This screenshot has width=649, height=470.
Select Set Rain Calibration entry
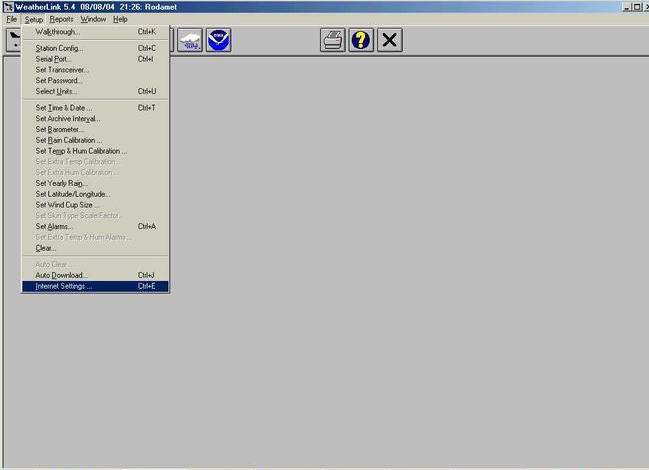[95, 140]
